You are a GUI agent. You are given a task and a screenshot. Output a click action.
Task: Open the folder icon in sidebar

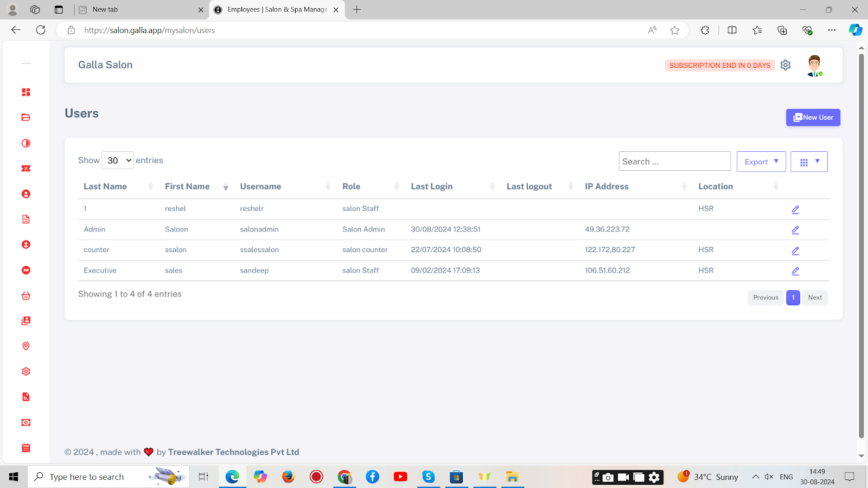[x=26, y=118]
